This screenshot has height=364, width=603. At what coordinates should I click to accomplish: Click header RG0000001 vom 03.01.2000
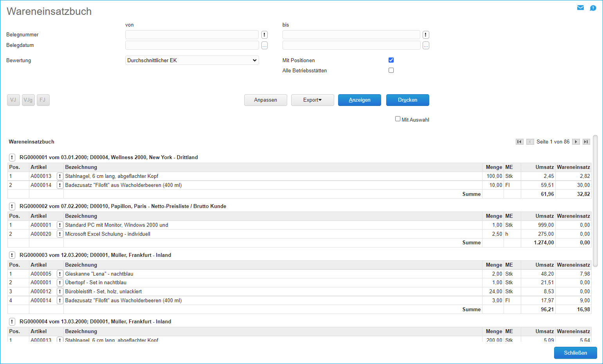click(x=109, y=157)
